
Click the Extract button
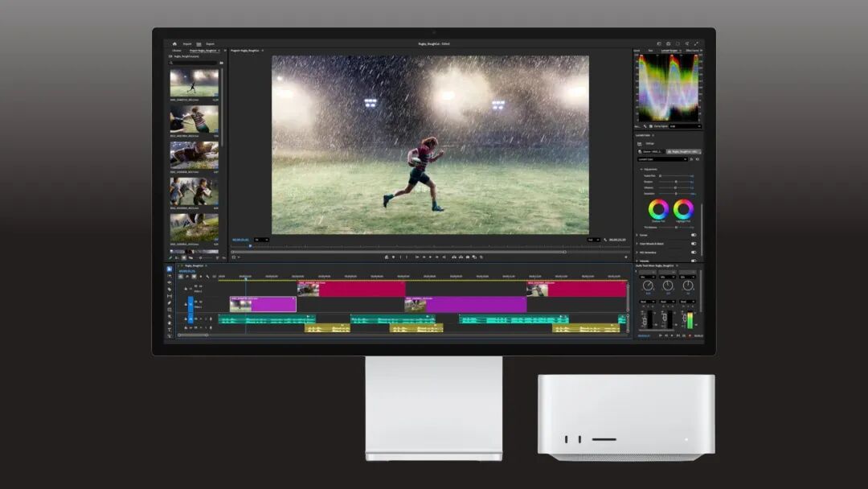461,257
